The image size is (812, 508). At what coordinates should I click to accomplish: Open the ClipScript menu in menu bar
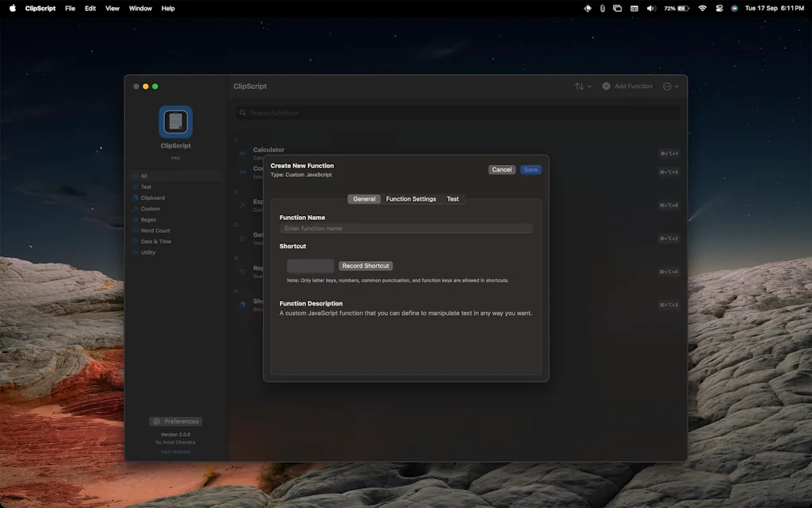point(40,8)
